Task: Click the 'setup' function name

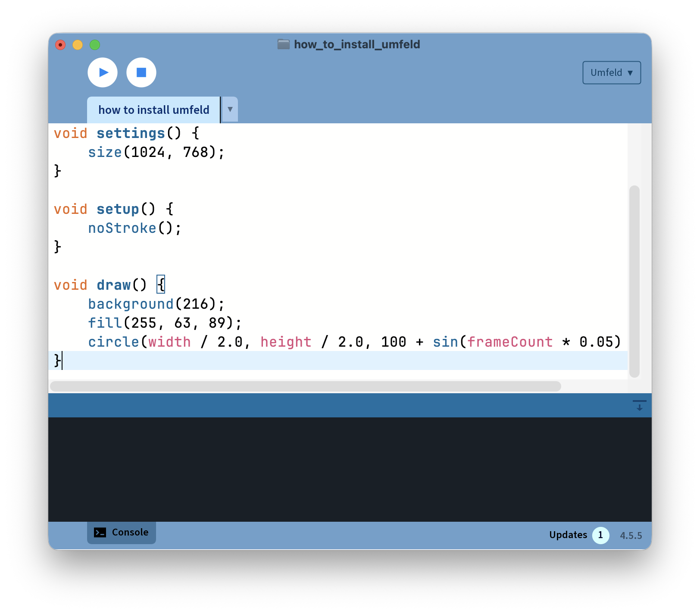Action: coord(118,209)
